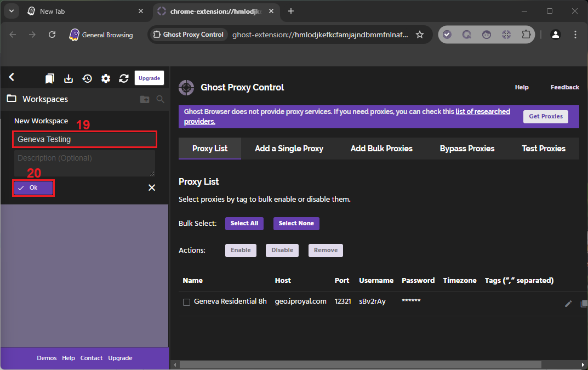Check the Geneva Residential 8h proxy checkbox
Image resolution: width=588 pixels, height=370 pixels.
[x=186, y=303]
